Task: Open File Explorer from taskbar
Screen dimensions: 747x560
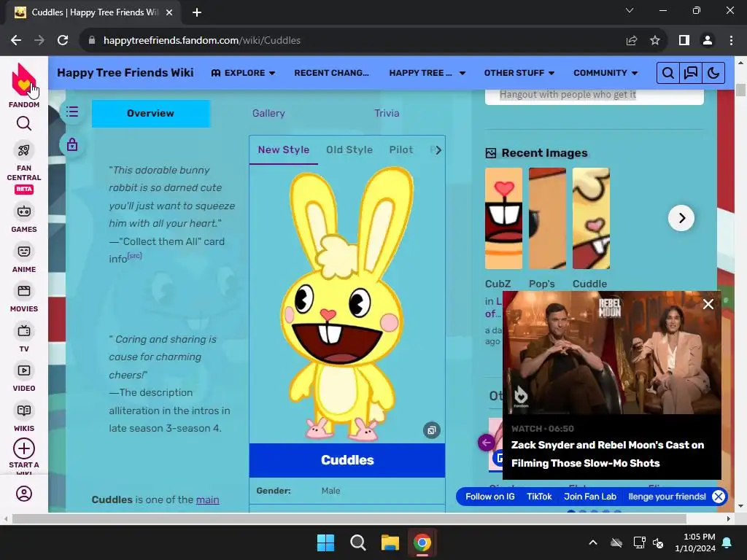Action: coord(390,542)
